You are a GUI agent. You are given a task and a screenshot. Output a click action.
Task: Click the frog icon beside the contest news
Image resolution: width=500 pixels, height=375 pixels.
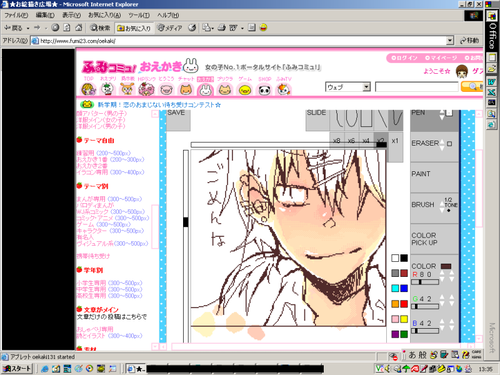click(87, 104)
